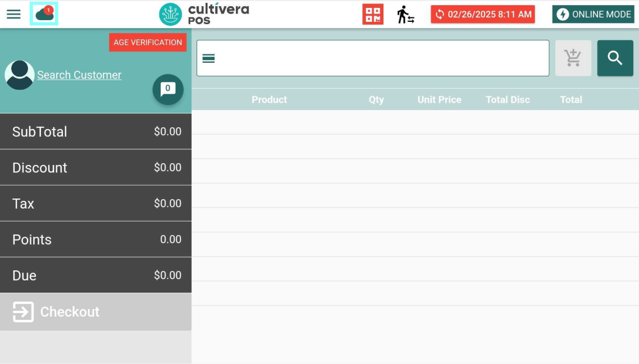Open the red QR code scanner
This screenshot has width=639, height=364.
[x=373, y=14]
